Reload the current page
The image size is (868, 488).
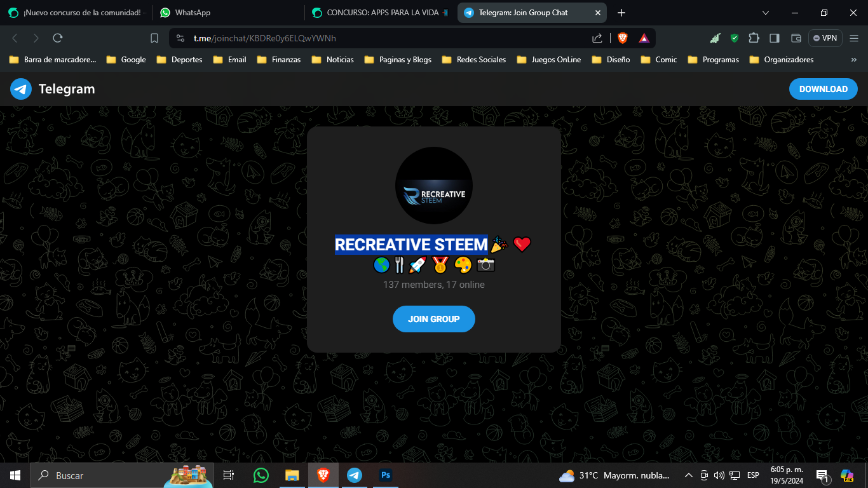coord(58,38)
